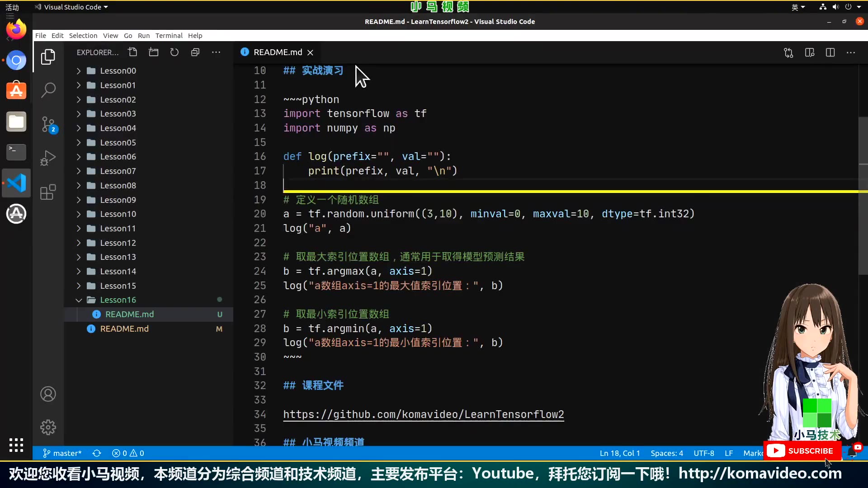Screen dimensions: 868x488
Task: Click the Accounts icon above settings gear
Action: pyautogui.click(x=48, y=394)
